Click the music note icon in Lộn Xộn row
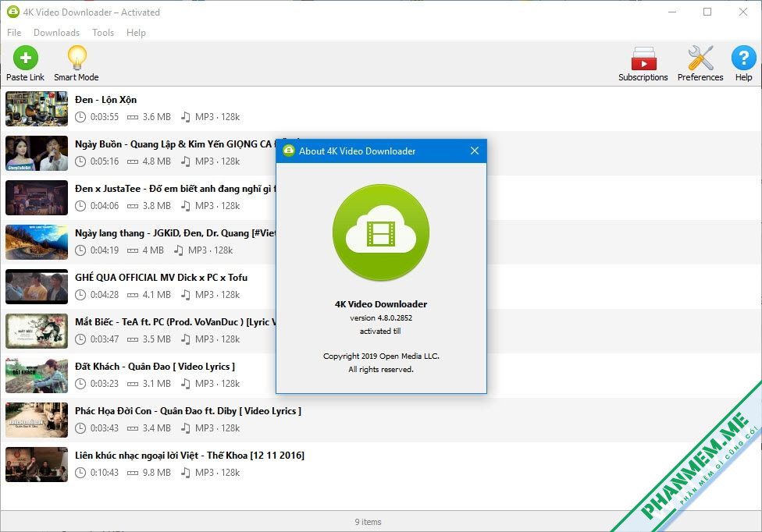The height and width of the screenshot is (532, 762). (x=185, y=117)
